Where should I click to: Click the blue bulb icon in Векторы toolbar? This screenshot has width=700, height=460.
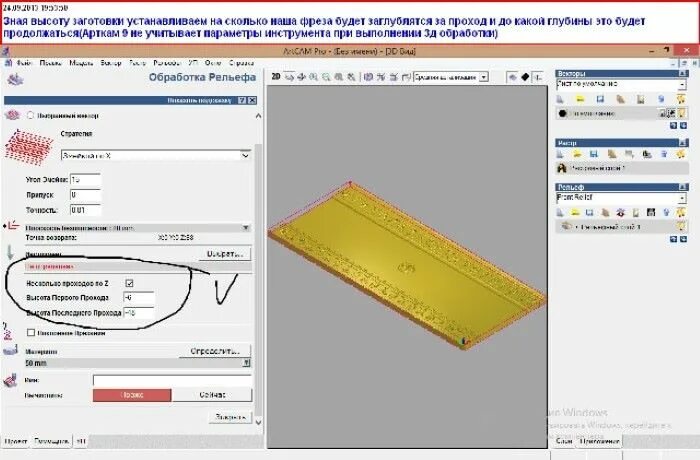(x=661, y=99)
